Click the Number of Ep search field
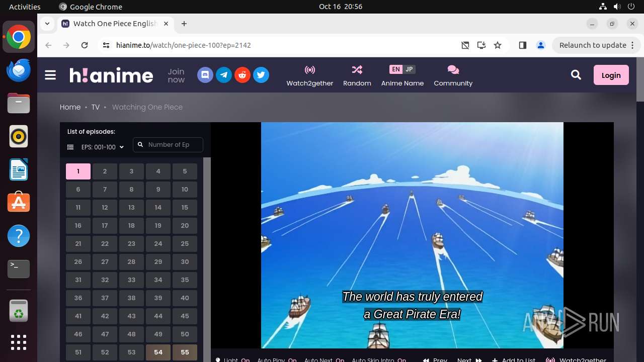The height and width of the screenshot is (362, 644). [x=168, y=145]
